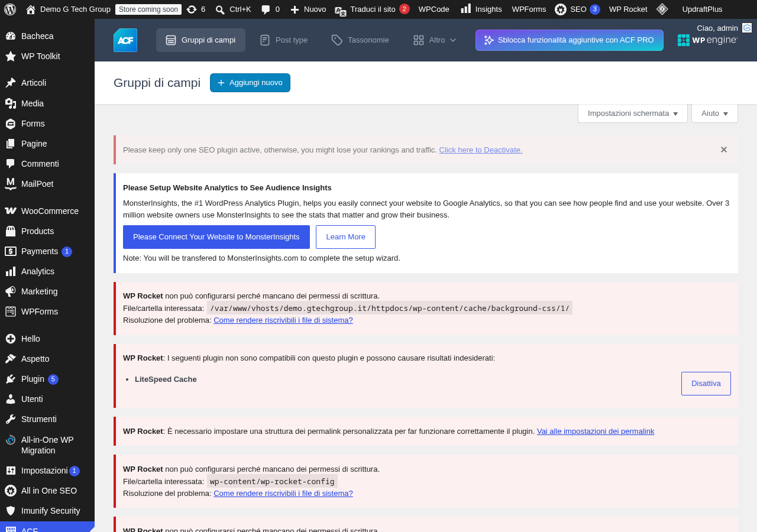Open the WordPress logo menu
Screen dimensions: 757x532
(x=10, y=9)
